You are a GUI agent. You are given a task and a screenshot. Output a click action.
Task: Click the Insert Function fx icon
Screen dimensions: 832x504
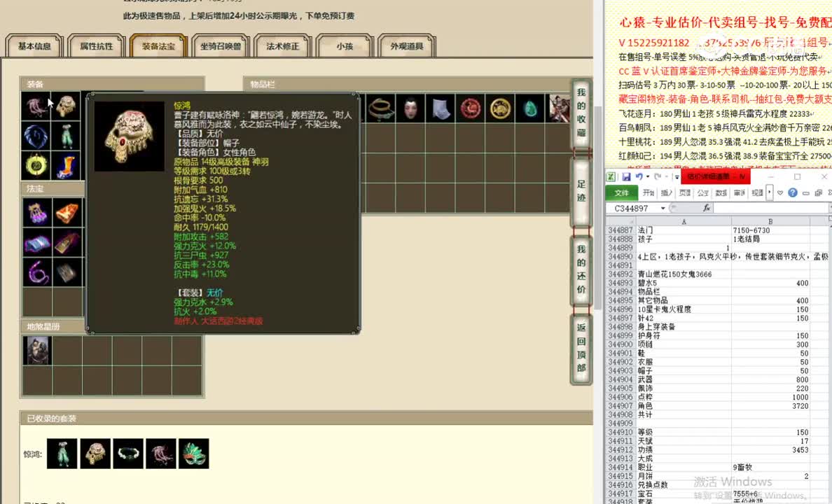tap(707, 208)
